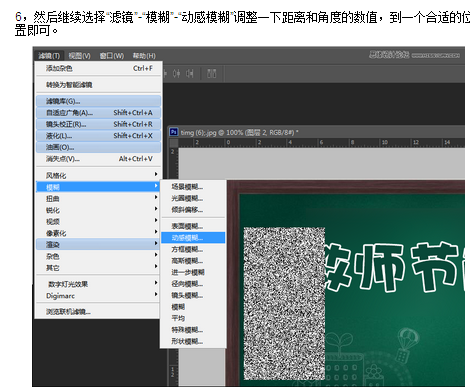Choose the highlighted 动感模糊... entry
470x391 pixels.
(x=193, y=238)
